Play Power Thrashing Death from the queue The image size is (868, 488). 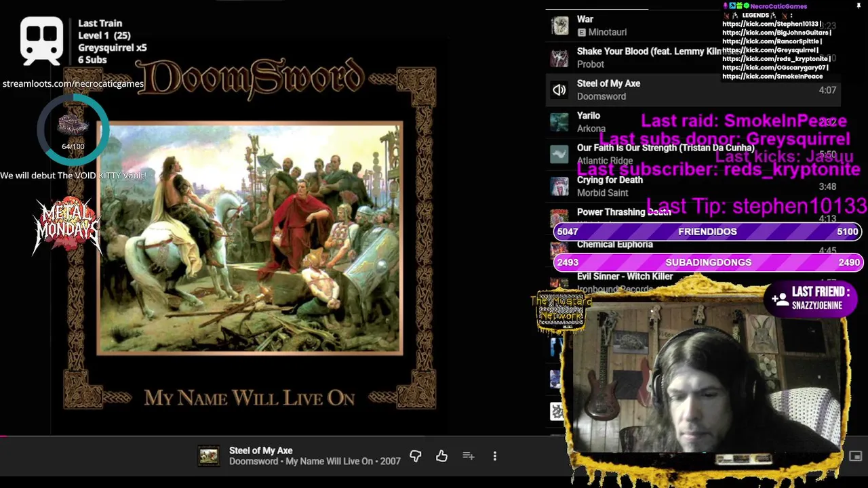(x=623, y=212)
